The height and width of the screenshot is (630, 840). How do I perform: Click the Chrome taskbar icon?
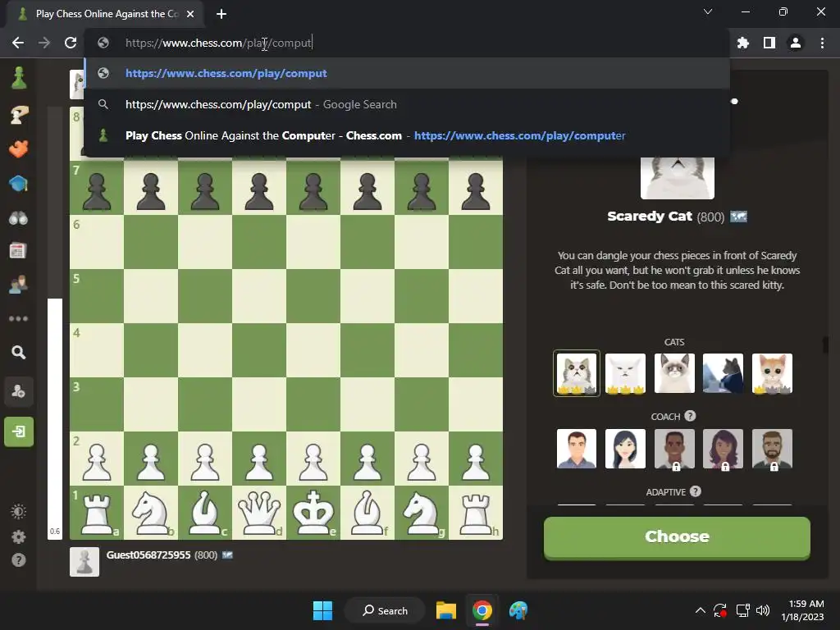coord(482,610)
